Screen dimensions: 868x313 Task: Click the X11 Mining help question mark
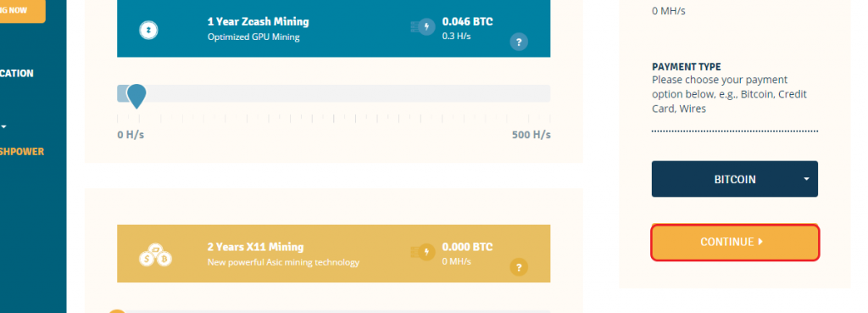click(519, 267)
